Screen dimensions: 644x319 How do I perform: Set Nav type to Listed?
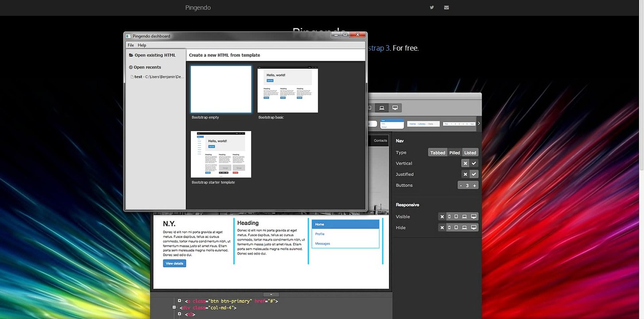pyautogui.click(x=470, y=153)
